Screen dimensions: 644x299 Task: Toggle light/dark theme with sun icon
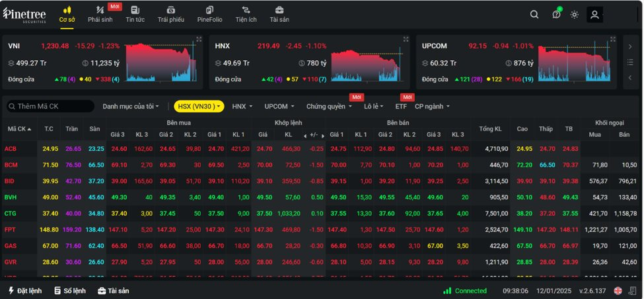coord(575,15)
